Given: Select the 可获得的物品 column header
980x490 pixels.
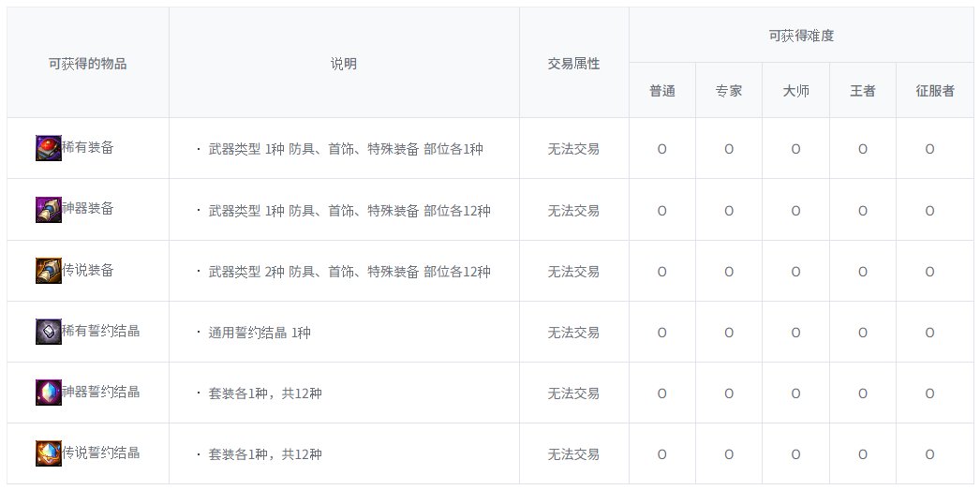Looking at the screenshot, I should click(x=87, y=64).
